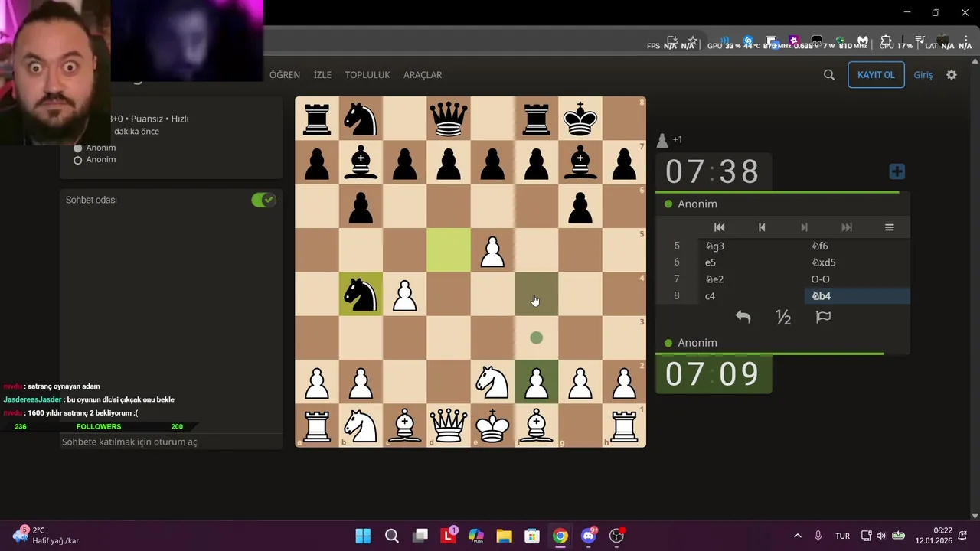This screenshot has width=980, height=551.
Task: Click the black queen on d8
Action: click(x=449, y=119)
